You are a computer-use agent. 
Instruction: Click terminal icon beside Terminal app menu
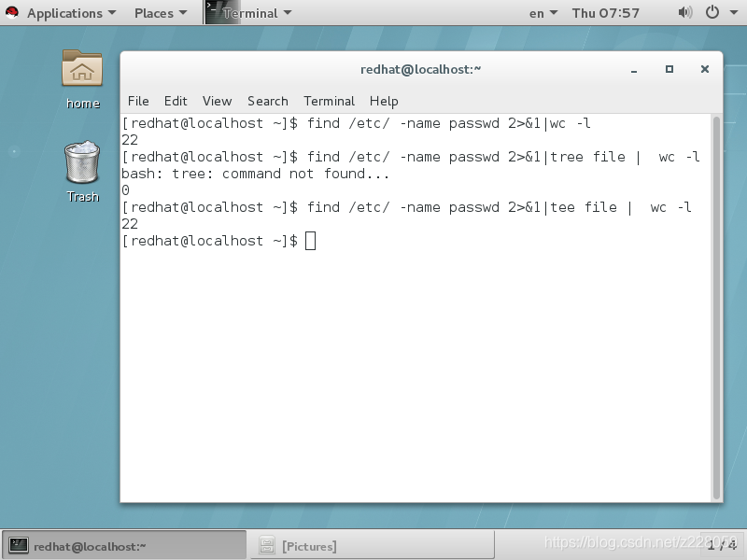(214, 12)
